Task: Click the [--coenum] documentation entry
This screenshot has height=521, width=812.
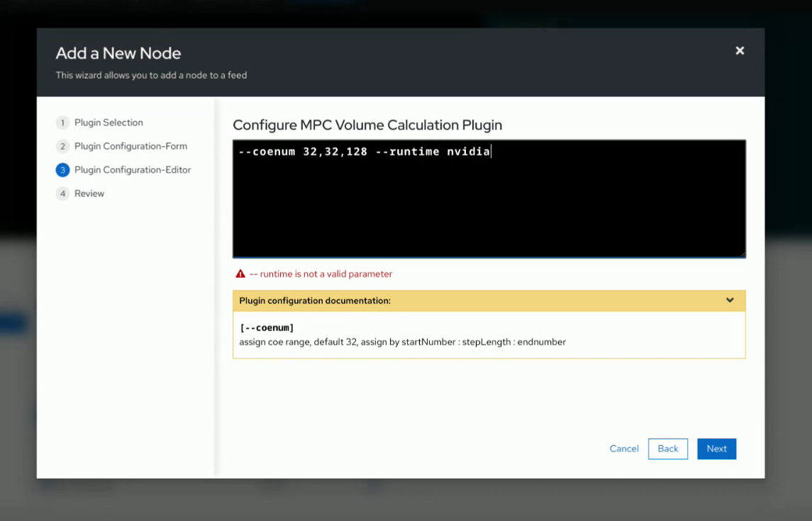Action: click(267, 327)
